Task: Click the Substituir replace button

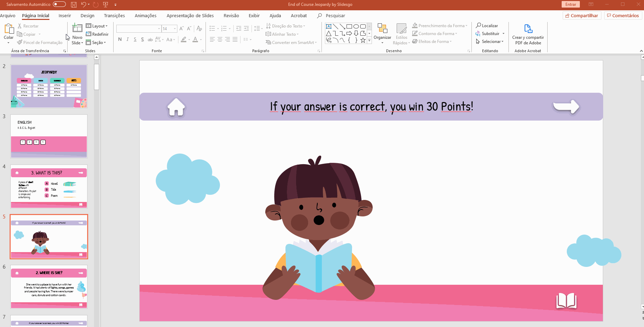Action: (x=490, y=34)
